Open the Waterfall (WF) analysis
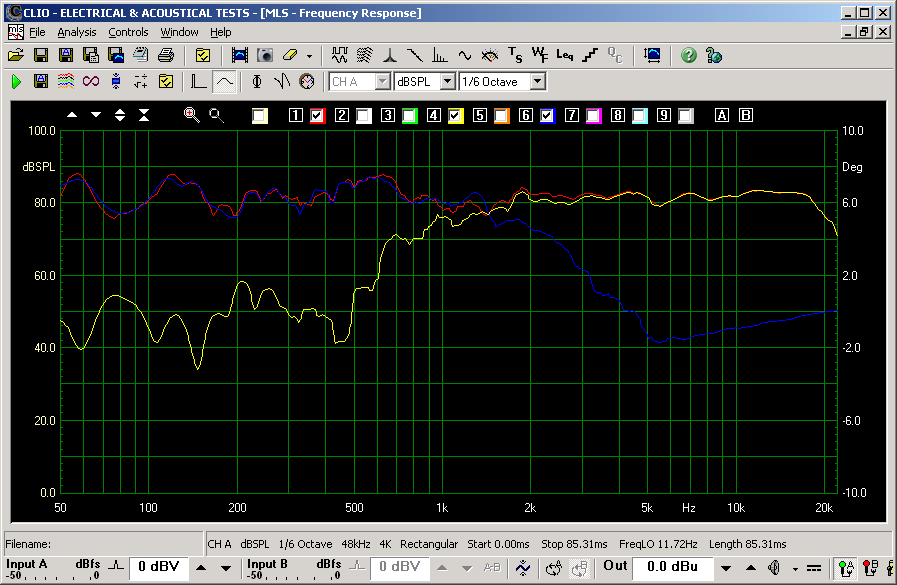This screenshot has height=585, width=897. coord(540,55)
